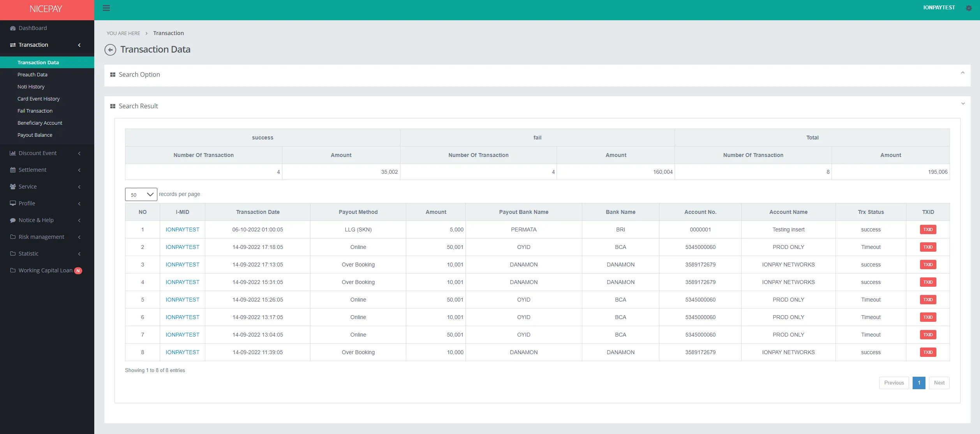980x434 pixels.
Task: Select the Noti History menu item
Action: [31, 86]
